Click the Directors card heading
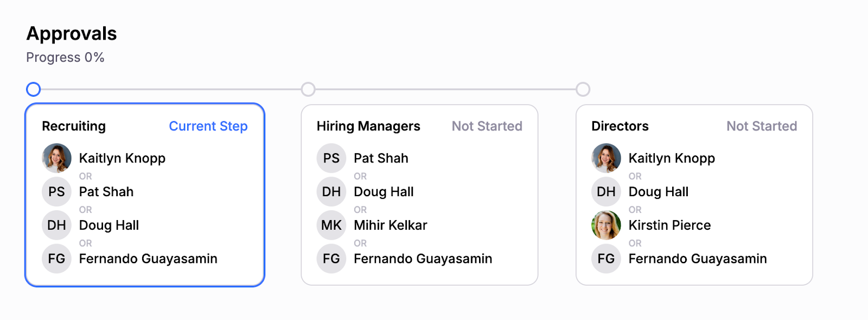 (x=620, y=126)
